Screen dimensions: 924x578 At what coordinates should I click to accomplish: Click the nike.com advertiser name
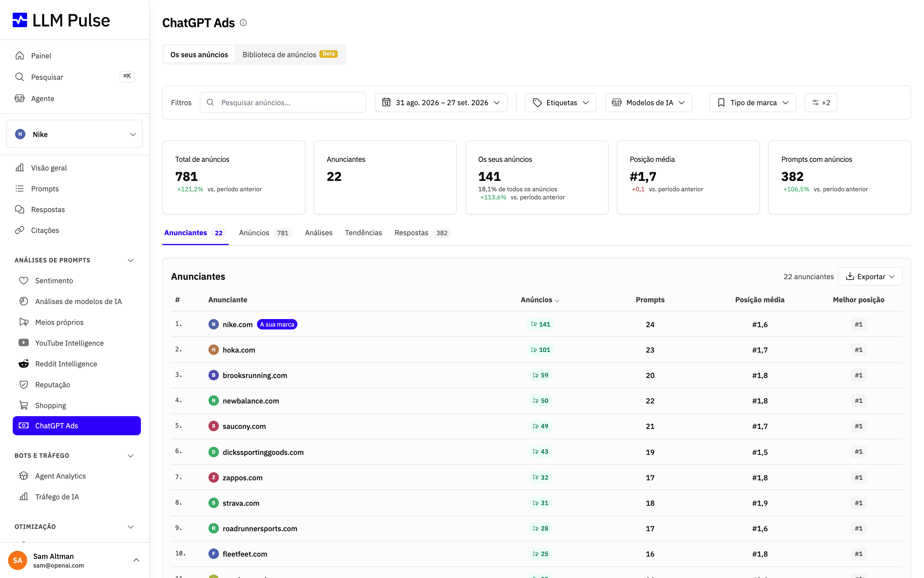[237, 324]
